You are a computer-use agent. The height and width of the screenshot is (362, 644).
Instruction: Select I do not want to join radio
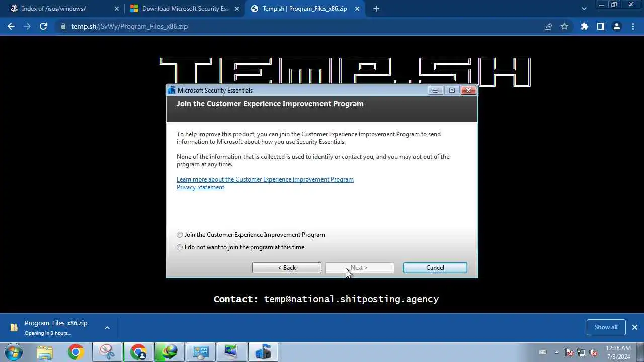[180, 247]
